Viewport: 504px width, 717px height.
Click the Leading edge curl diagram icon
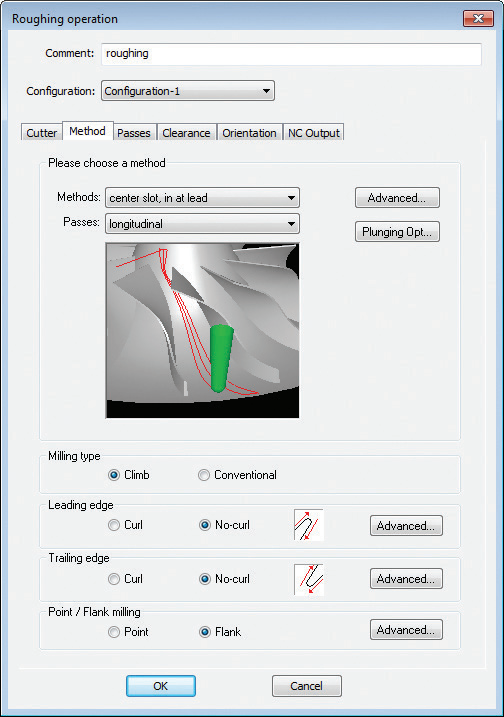309,525
